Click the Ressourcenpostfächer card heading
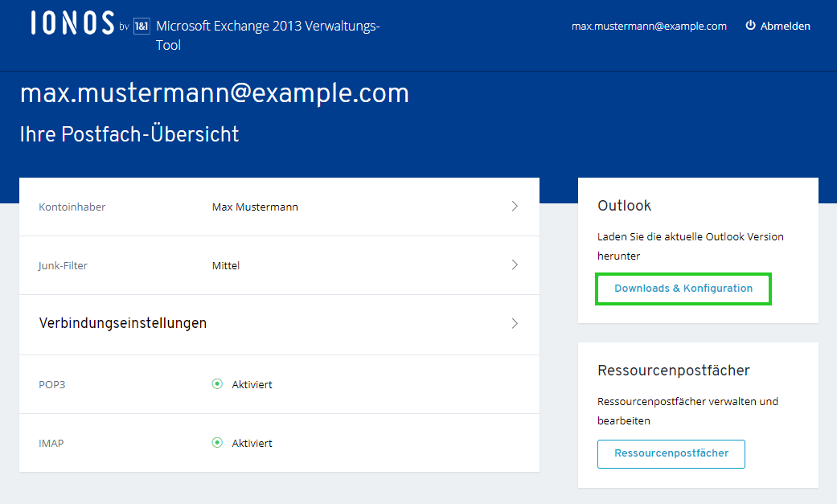The width and height of the screenshot is (837, 504). click(x=674, y=370)
